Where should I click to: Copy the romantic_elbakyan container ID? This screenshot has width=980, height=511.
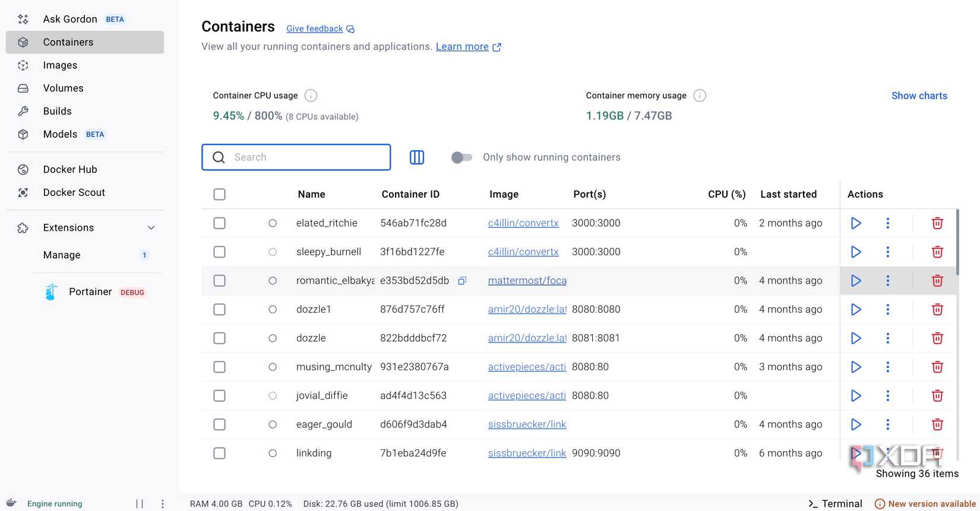[x=462, y=281]
